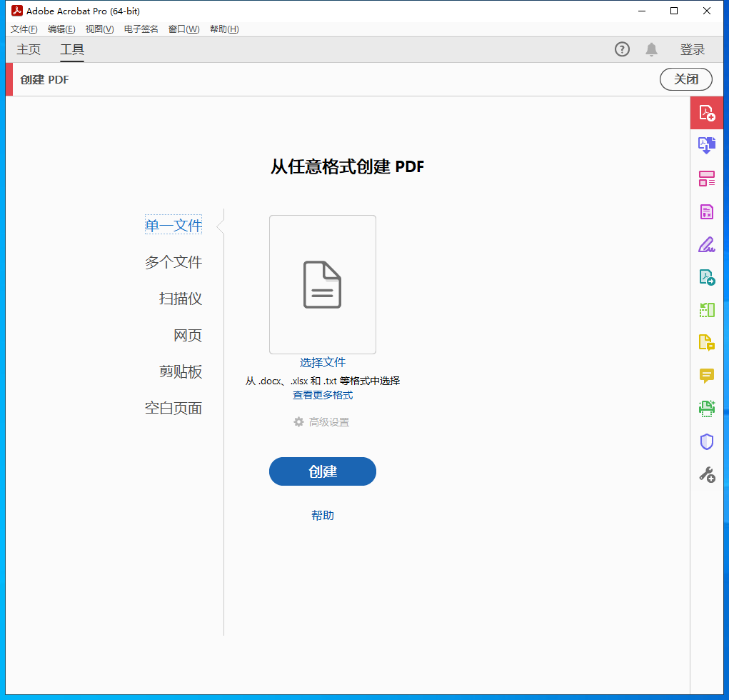The height and width of the screenshot is (700, 729).
Task: Select the Create PDF tool in sidebar
Action: click(707, 113)
